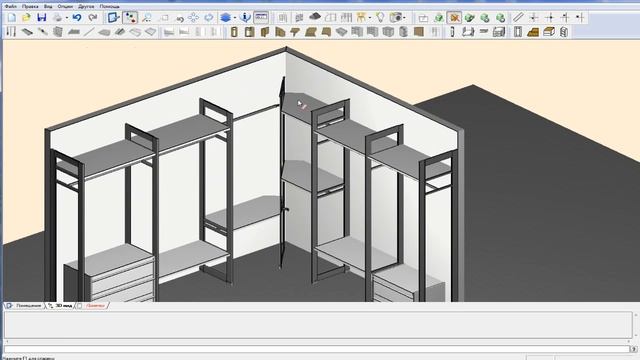
Task: Click the brown corner panel icon
Action: (265, 32)
